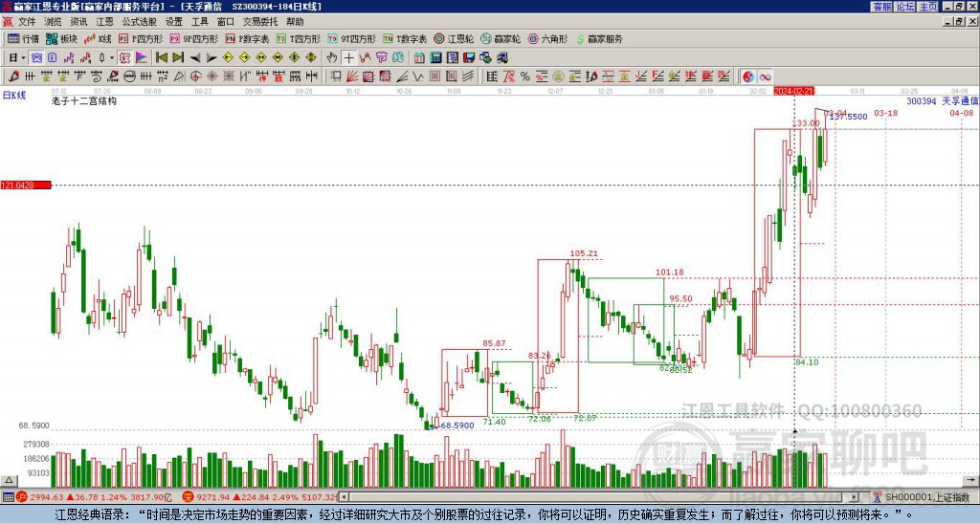Click the up-triangle button beside volume panel
This screenshot has width=980, height=524.
click(x=9, y=480)
